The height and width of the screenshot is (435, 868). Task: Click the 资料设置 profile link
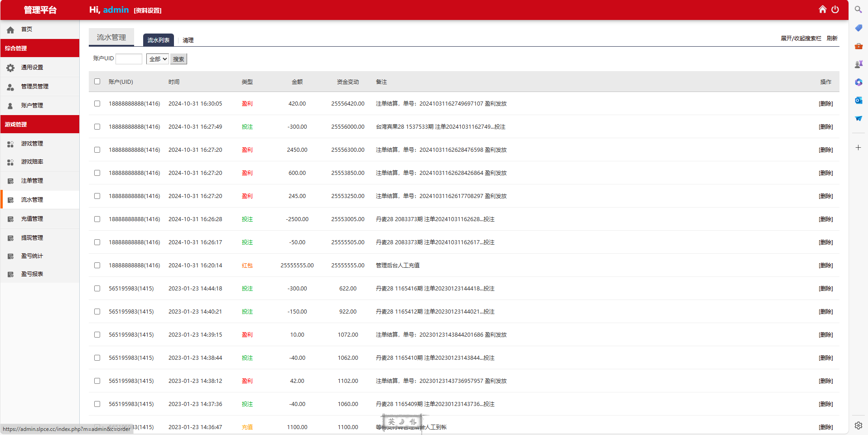pyautogui.click(x=148, y=10)
